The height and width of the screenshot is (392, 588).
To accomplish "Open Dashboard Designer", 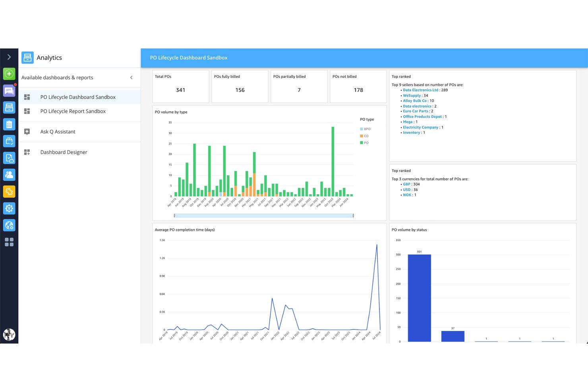I will coord(79,152).
